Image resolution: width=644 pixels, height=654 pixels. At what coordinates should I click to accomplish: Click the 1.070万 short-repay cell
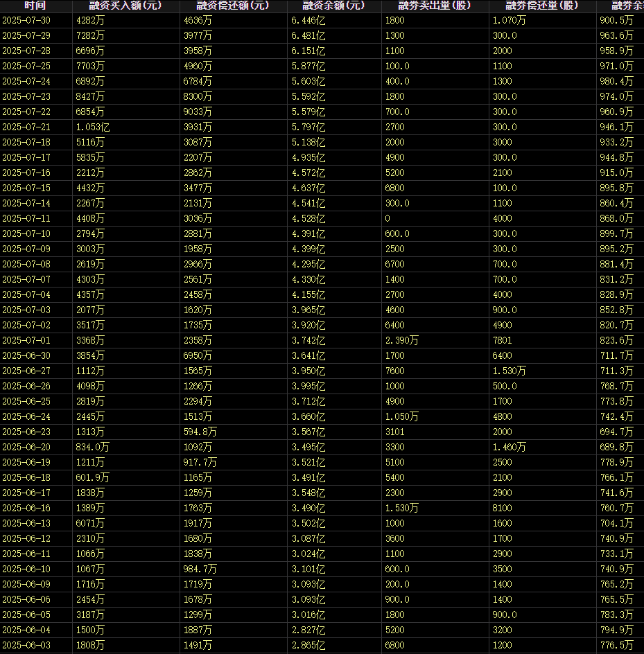click(x=510, y=21)
